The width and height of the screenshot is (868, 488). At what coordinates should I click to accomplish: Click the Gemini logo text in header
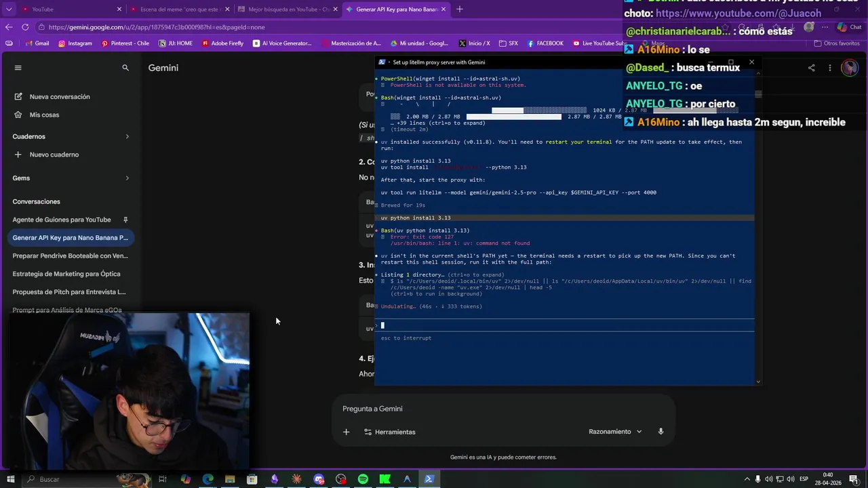click(163, 68)
